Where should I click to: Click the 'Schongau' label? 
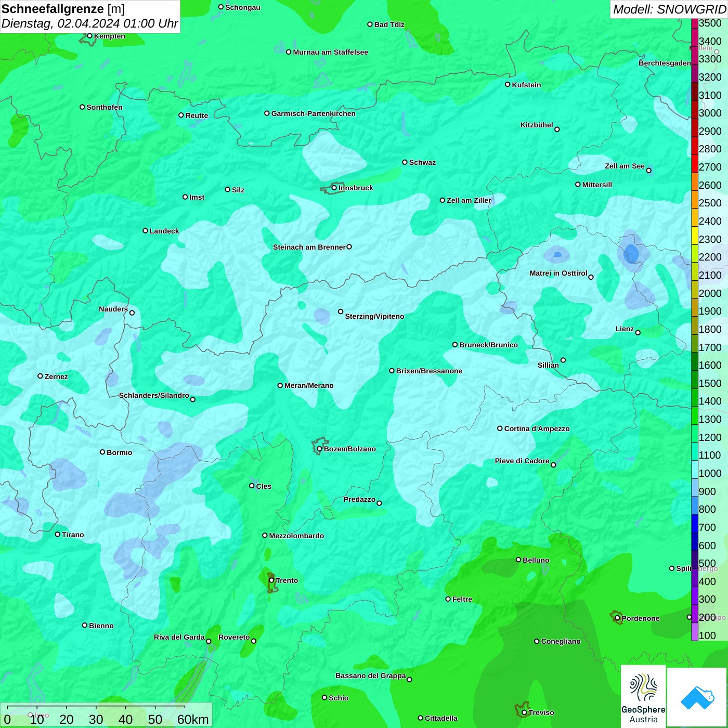coord(243,7)
